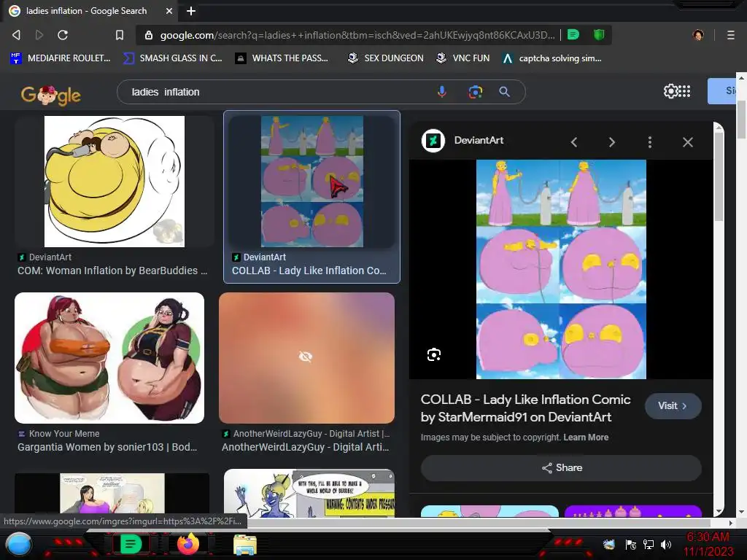The width and height of the screenshot is (747, 560).
Task: Reveal the blurred image via crossed-eye icon
Action: click(306, 356)
